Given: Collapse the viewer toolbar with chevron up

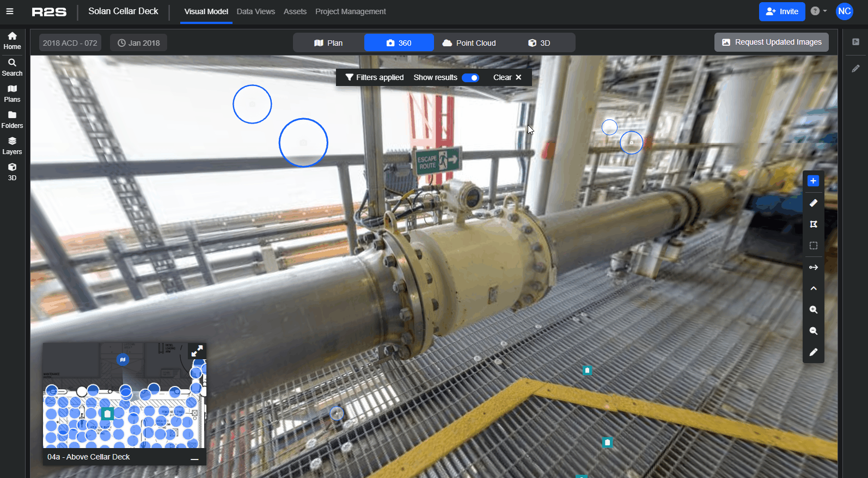Looking at the screenshot, I should (x=813, y=288).
